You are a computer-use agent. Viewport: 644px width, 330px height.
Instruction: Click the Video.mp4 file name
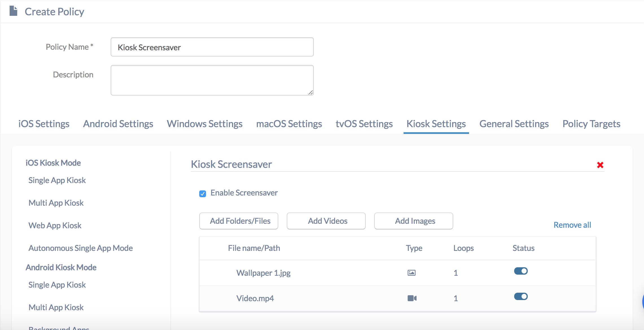click(x=255, y=298)
